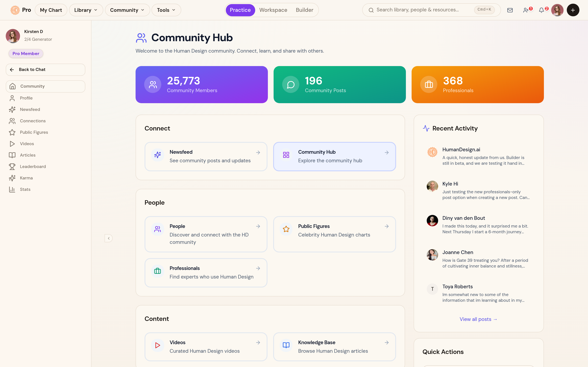This screenshot has height=367, width=588.
Task: Collapse the sidebar with chevron
Action: (109, 238)
